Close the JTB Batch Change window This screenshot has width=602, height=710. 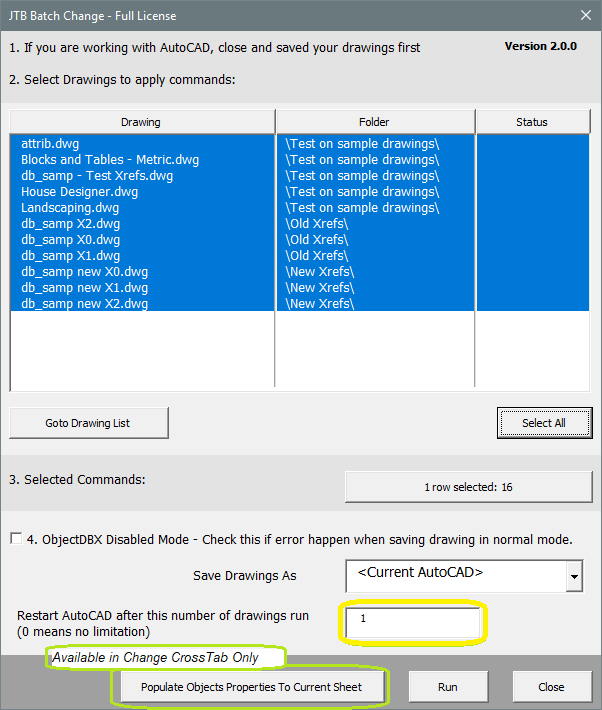pyautogui.click(x=586, y=15)
